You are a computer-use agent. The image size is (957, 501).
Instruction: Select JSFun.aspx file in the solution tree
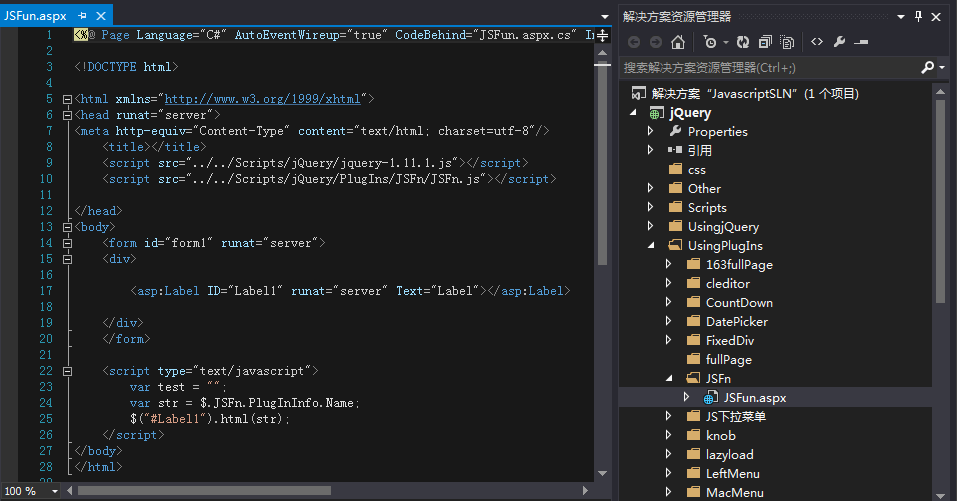tap(755, 398)
